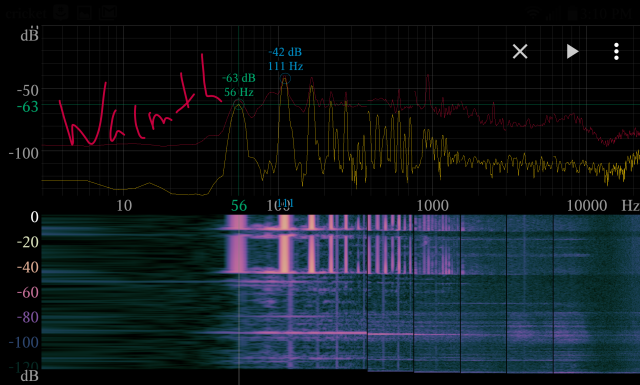
Task: Tap the '10000' label on the frequency axis
Action: coord(587,206)
